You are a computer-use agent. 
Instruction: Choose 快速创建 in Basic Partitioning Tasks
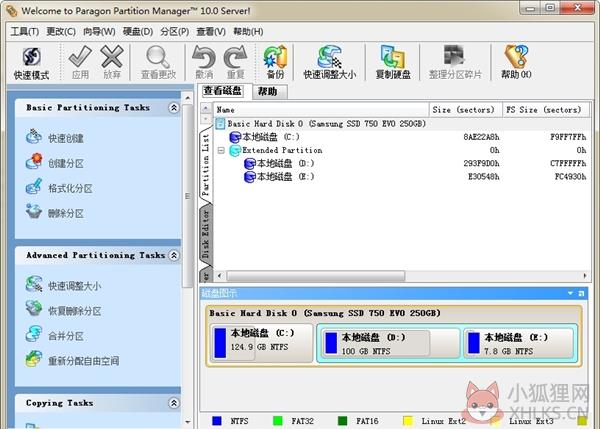(x=55, y=138)
